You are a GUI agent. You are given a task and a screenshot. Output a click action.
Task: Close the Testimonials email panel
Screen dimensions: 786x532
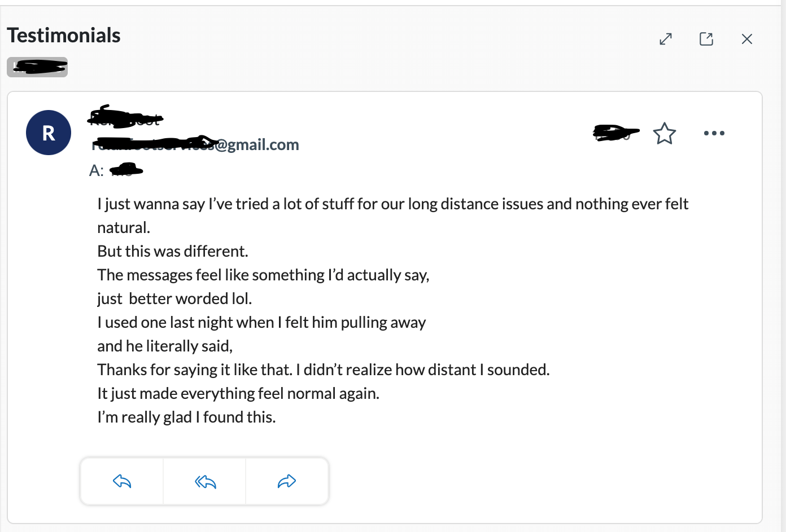[747, 39]
